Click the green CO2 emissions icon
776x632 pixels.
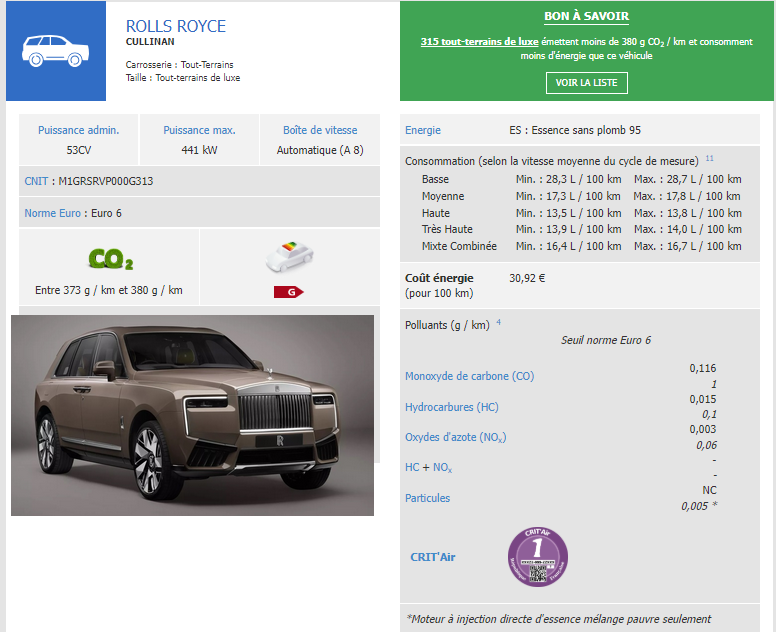111,259
